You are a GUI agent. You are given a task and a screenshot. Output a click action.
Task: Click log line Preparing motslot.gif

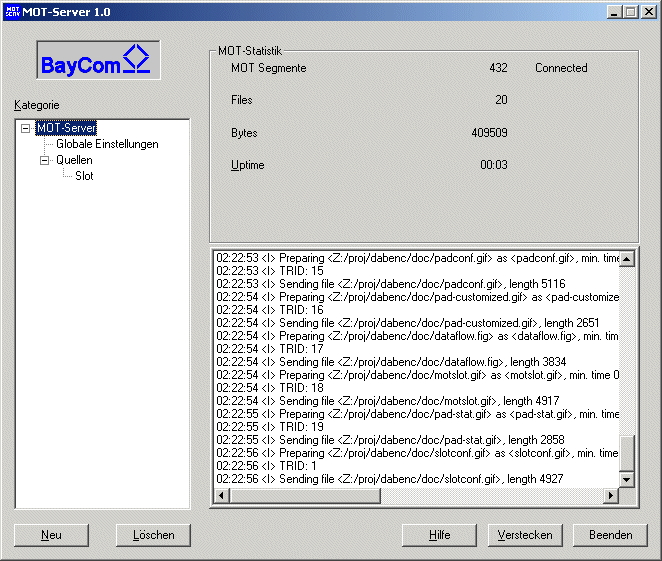coord(418,375)
